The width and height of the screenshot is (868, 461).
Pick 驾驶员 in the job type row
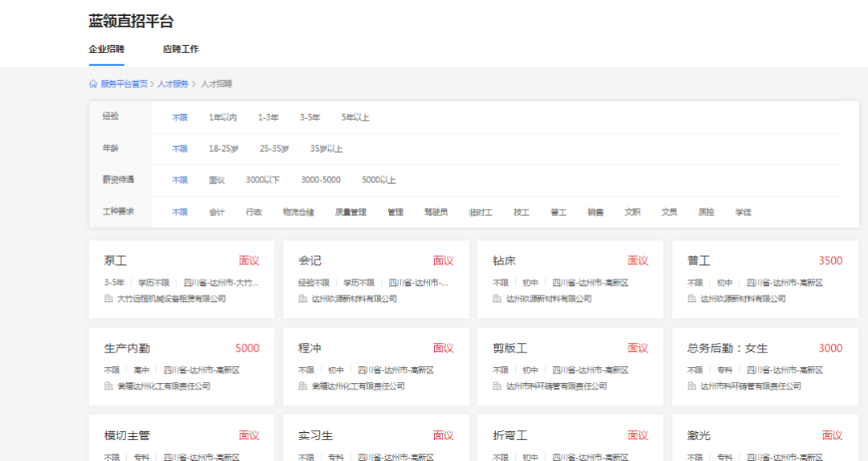[436, 212]
